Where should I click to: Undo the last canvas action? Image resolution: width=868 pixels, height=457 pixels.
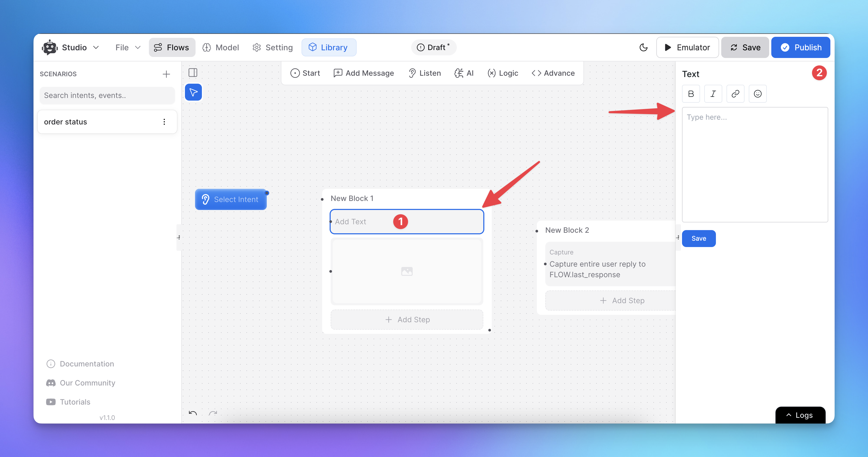pyautogui.click(x=193, y=413)
